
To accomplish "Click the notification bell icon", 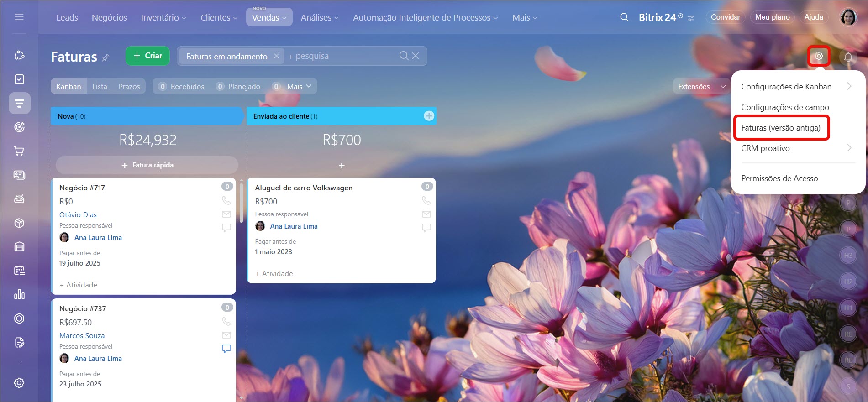I will click(x=848, y=57).
